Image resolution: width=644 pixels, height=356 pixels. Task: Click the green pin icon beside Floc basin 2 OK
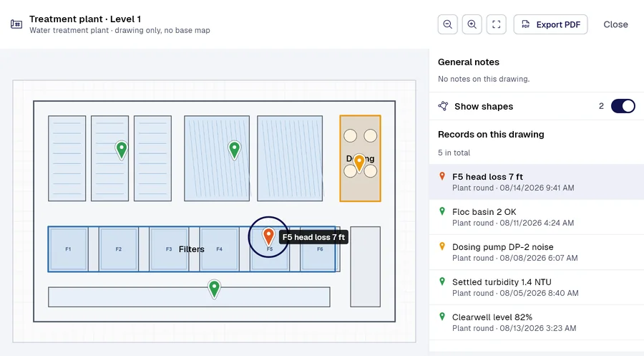(442, 211)
